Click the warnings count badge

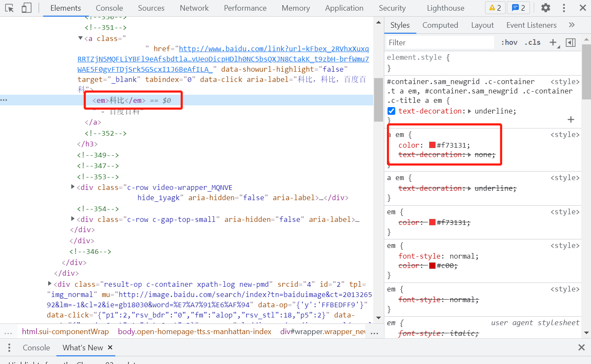pos(495,8)
